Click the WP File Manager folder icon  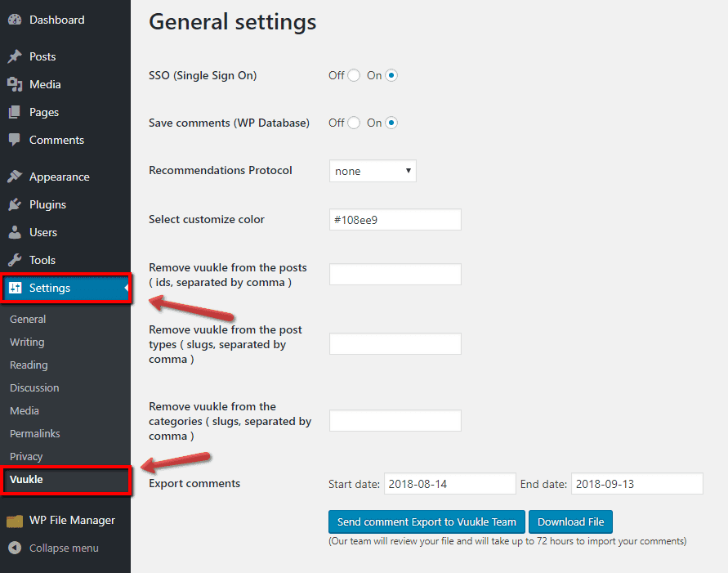[x=15, y=521]
